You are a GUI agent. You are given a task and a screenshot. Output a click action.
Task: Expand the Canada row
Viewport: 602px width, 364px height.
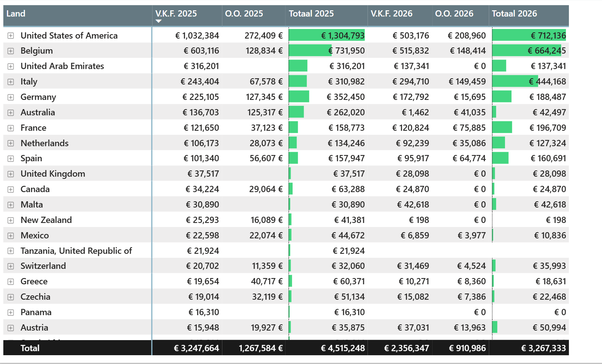11,190
